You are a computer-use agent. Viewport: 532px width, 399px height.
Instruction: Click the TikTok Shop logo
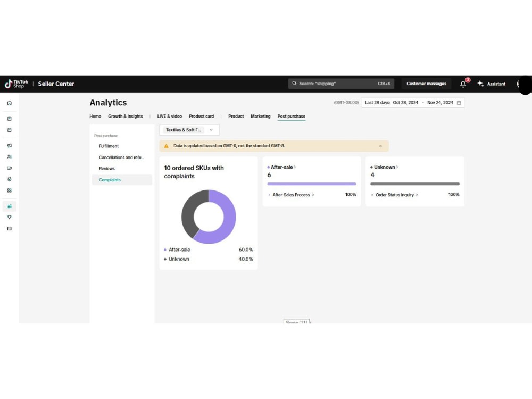click(16, 84)
